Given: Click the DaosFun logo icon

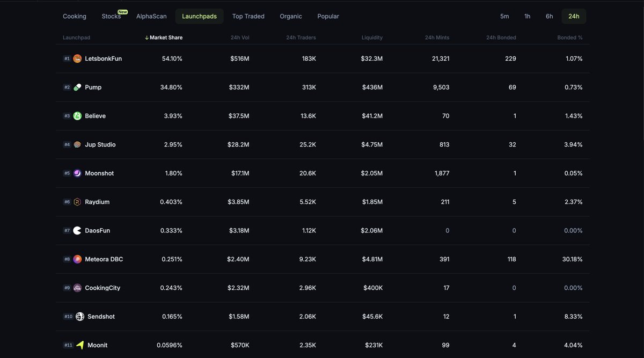Looking at the screenshot, I should [x=77, y=230].
